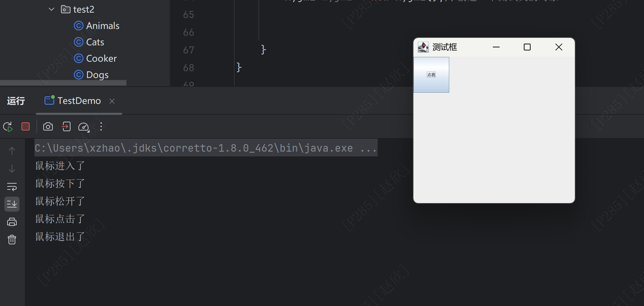Take a thread dump with camera icon
This screenshot has height=306, width=644.
coord(48,127)
